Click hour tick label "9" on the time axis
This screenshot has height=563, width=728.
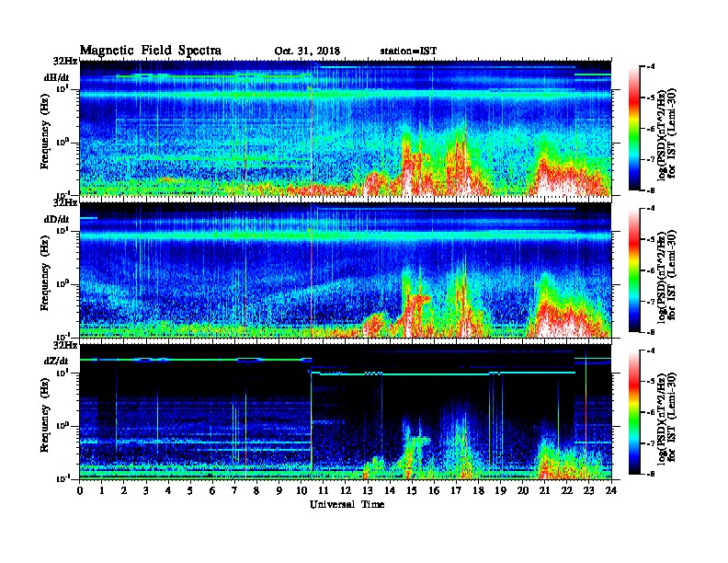[279, 490]
